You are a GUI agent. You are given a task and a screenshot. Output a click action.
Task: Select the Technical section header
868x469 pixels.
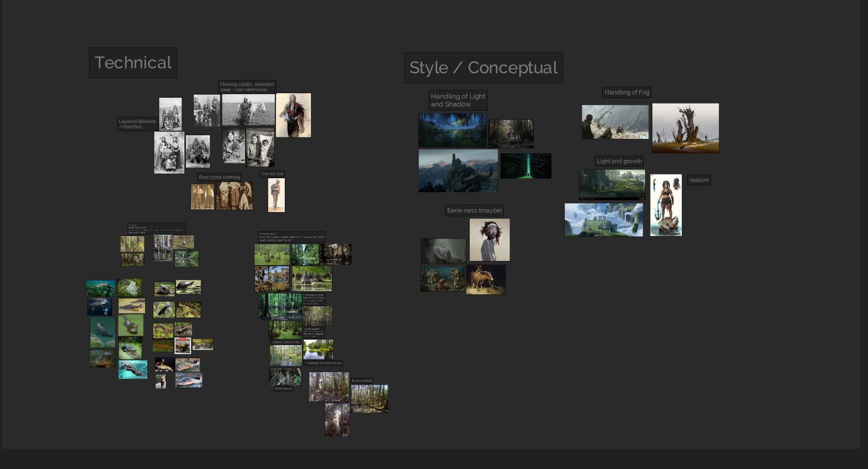132,63
